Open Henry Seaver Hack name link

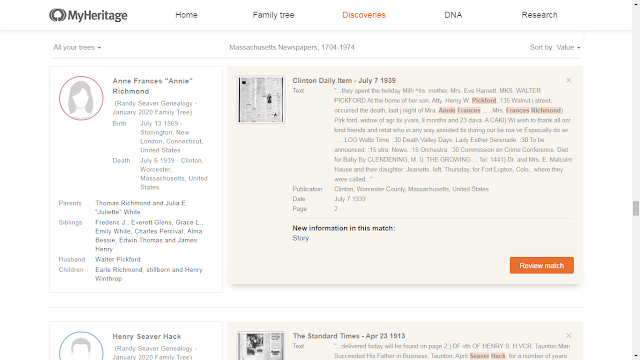[147, 336]
